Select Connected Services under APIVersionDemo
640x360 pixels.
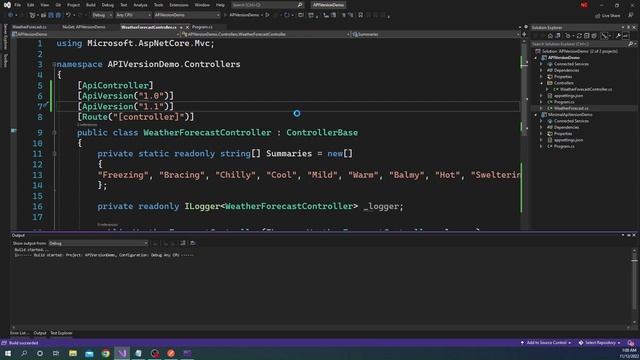(571, 64)
